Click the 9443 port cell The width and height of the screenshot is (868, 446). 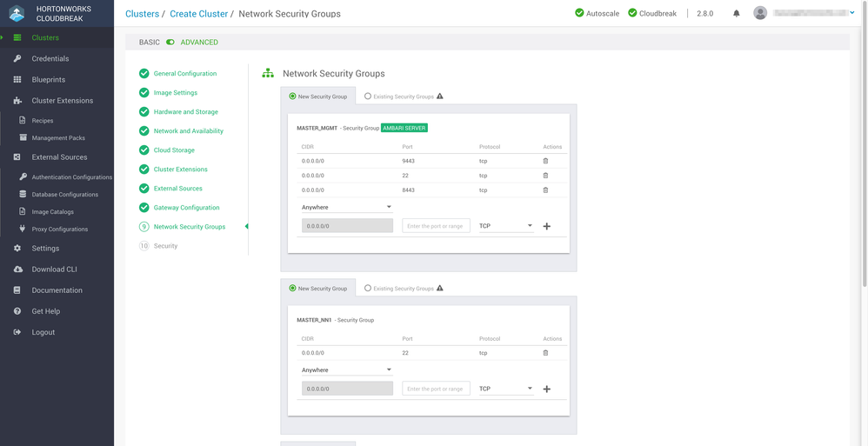coord(409,161)
